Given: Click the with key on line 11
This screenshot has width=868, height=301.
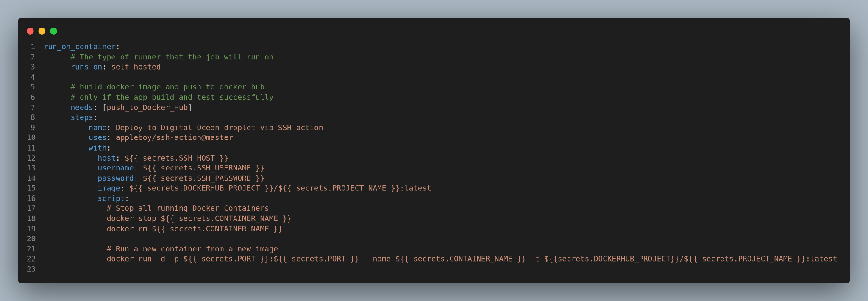Looking at the screenshot, I should (97, 148).
